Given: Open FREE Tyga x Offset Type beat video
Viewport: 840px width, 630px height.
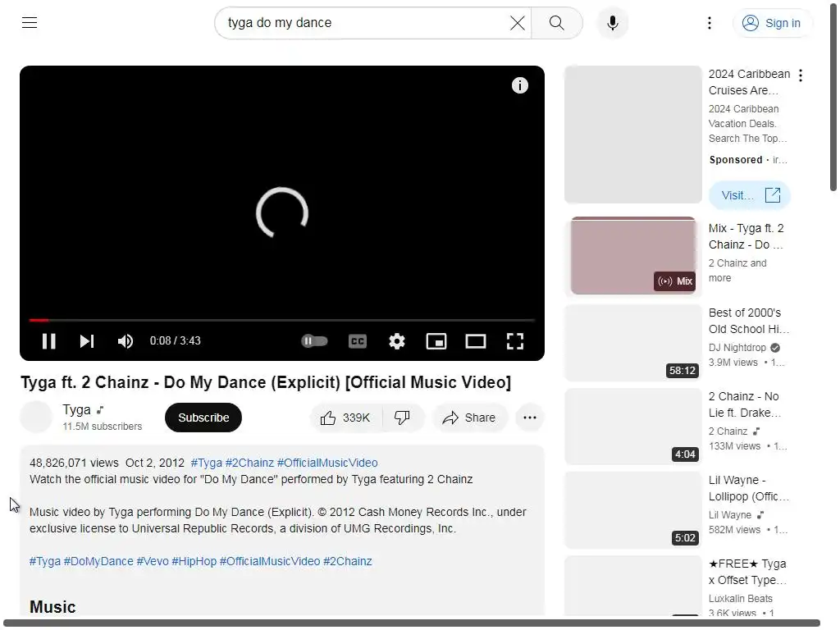Looking at the screenshot, I should [748, 572].
